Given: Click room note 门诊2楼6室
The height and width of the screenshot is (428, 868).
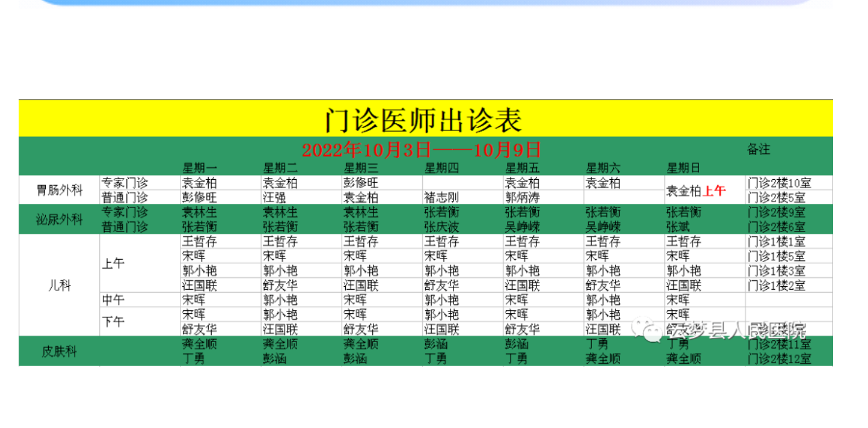Looking at the screenshot, I should [x=777, y=227].
